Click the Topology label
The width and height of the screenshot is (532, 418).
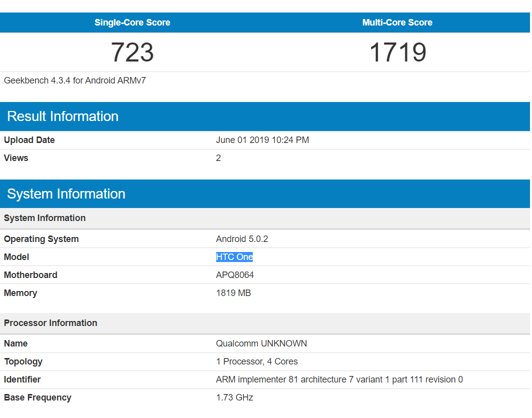point(23,361)
